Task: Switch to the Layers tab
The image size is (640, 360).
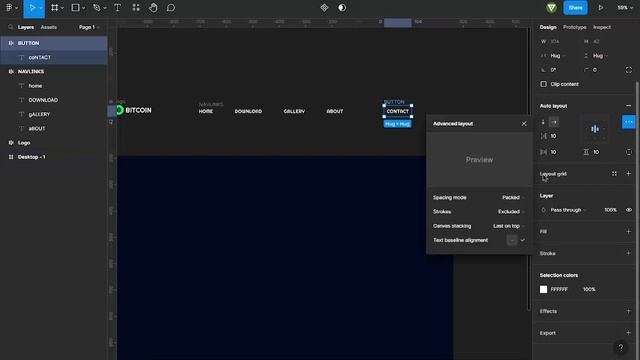Action: [x=26, y=27]
